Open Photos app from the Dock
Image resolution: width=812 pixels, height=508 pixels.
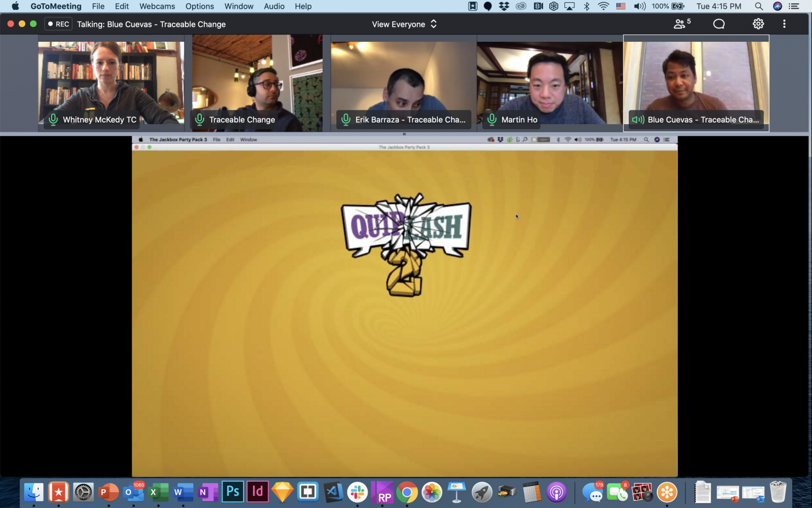[432, 492]
